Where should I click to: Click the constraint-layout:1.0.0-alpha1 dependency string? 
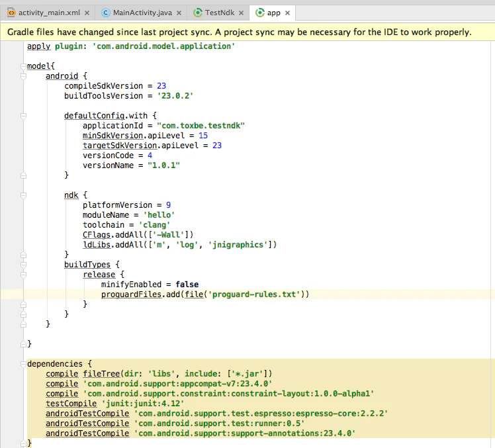[228, 393]
